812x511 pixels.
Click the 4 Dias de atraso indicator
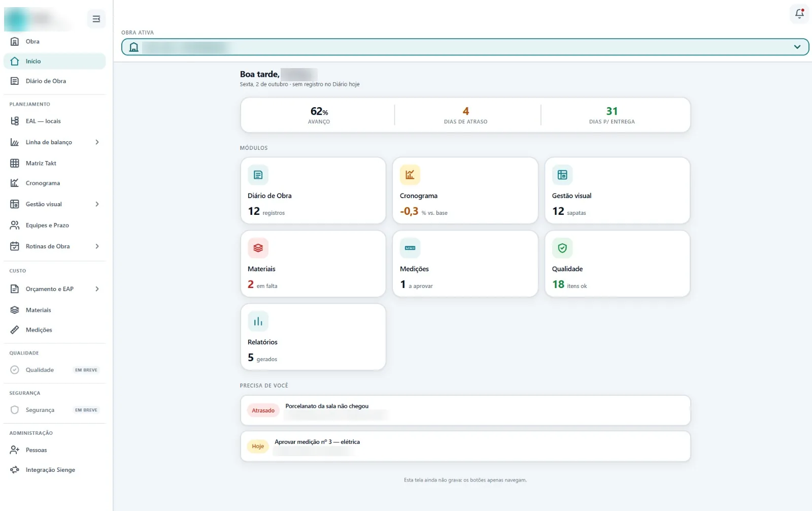click(x=465, y=115)
